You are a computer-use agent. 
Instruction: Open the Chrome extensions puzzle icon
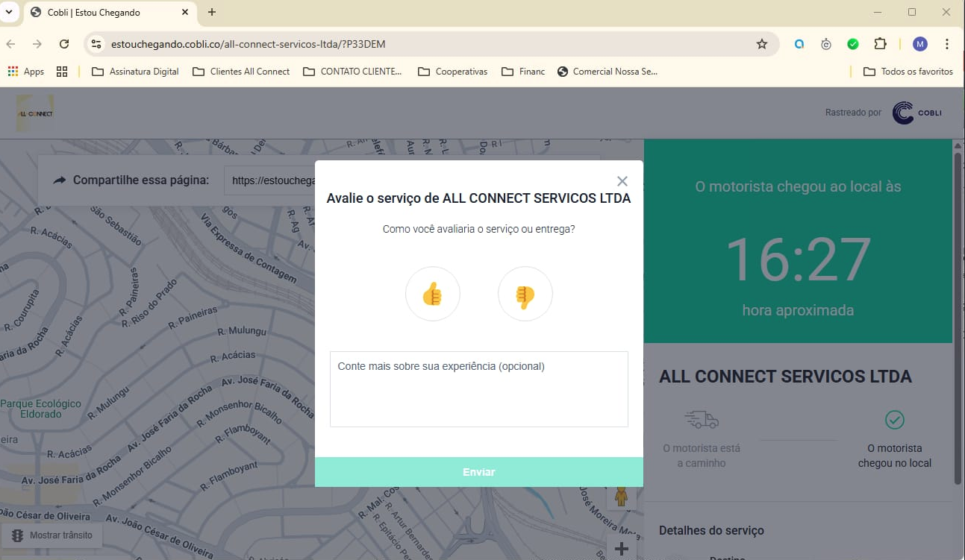pos(880,44)
